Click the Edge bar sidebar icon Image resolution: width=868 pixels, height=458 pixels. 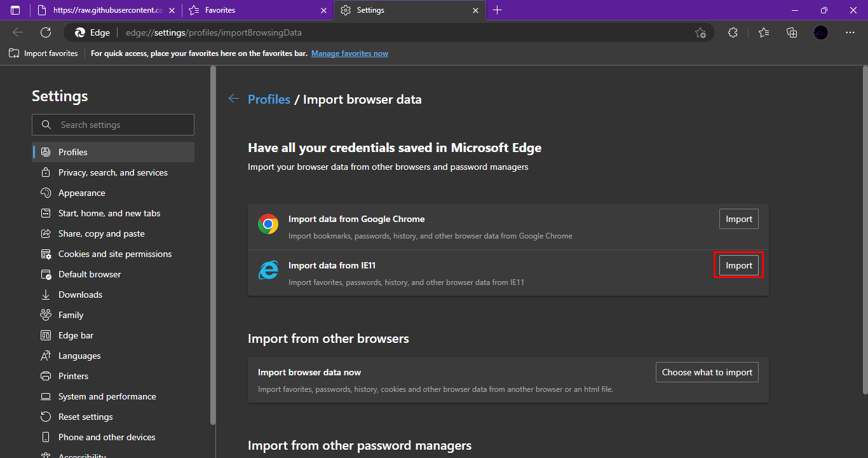click(x=46, y=335)
